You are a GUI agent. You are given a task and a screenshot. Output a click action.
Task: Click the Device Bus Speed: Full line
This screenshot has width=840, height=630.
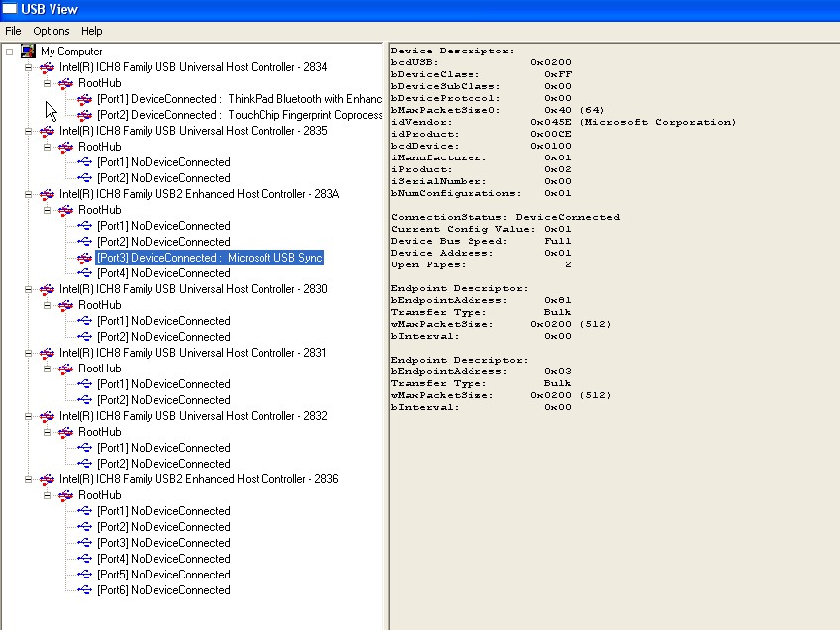pyautogui.click(x=480, y=241)
